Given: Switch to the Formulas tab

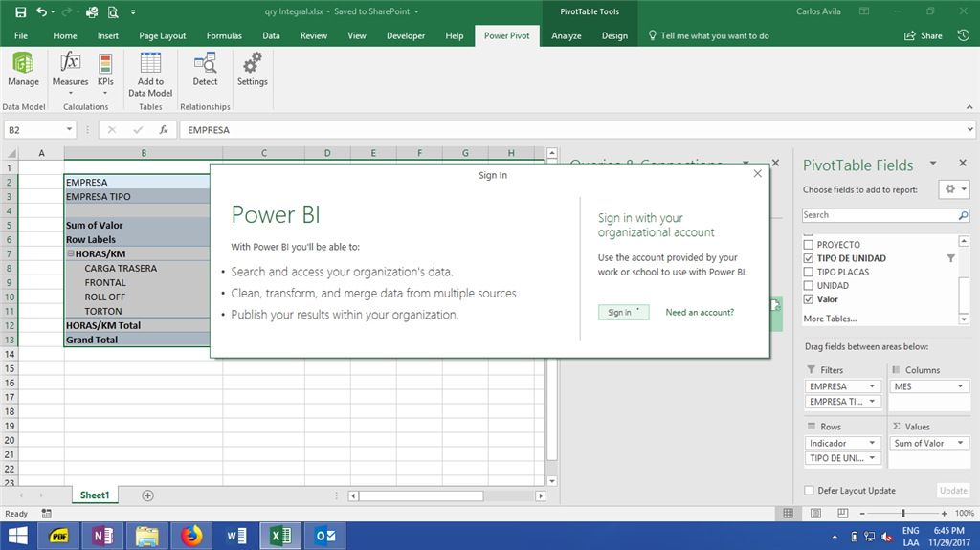Looking at the screenshot, I should coord(224,35).
